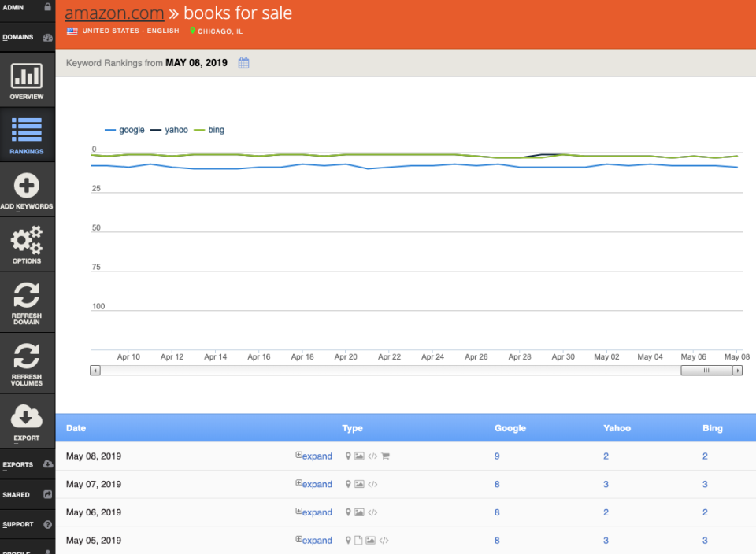Click Google rank 9 for May 08
Image resolution: width=756 pixels, height=554 pixels.
tap(497, 456)
